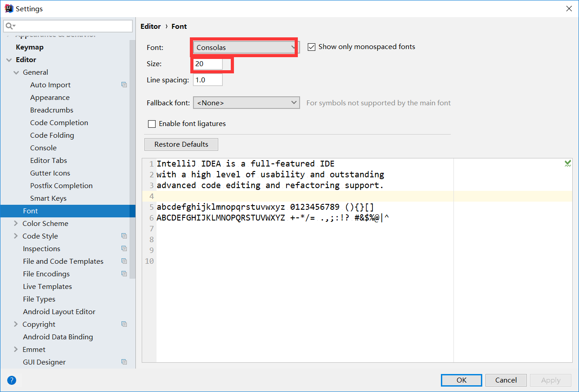
Task: Select the Font item in tree
Action: point(68,211)
